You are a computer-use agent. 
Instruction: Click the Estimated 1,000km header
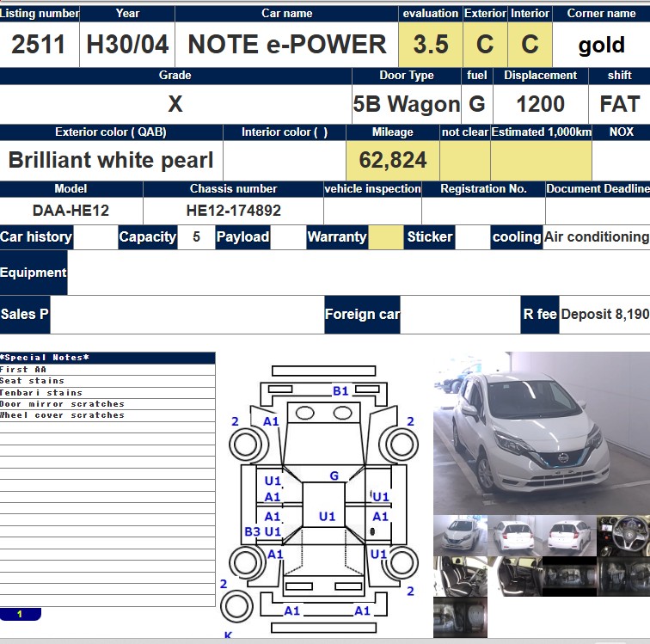542,132
